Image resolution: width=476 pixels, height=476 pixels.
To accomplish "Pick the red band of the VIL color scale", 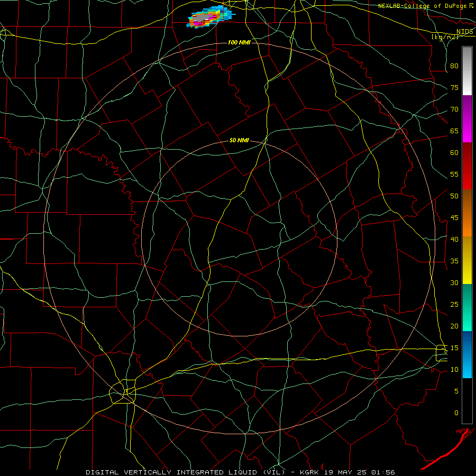I will (x=467, y=166).
